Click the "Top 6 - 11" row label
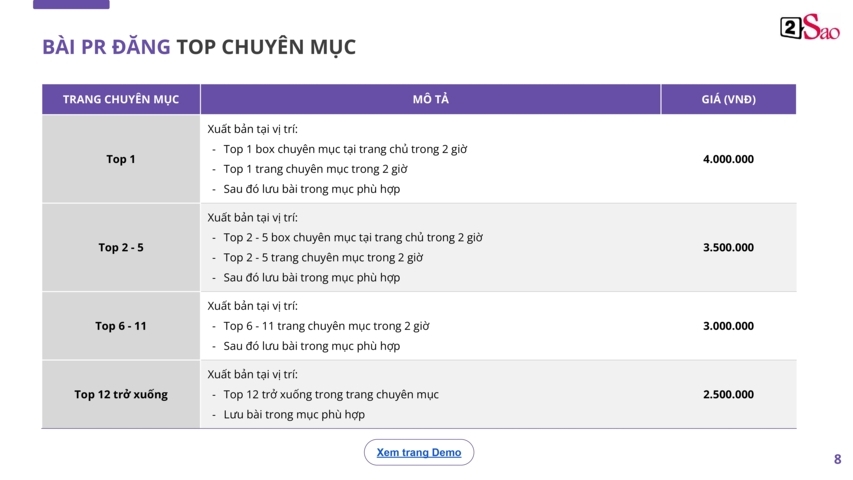 [x=121, y=326]
